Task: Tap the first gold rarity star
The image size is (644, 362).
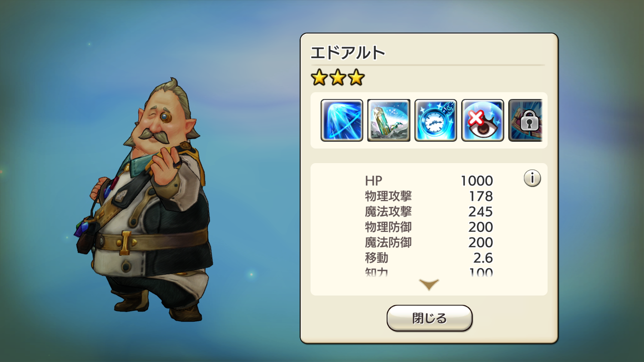Action: (x=319, y=78)
